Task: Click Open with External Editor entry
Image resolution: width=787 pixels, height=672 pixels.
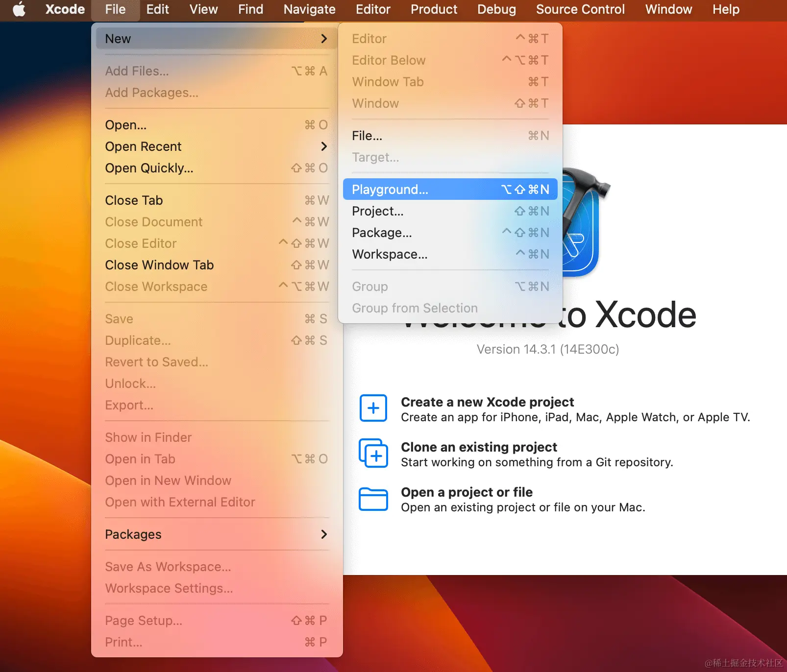Action: 217,502
